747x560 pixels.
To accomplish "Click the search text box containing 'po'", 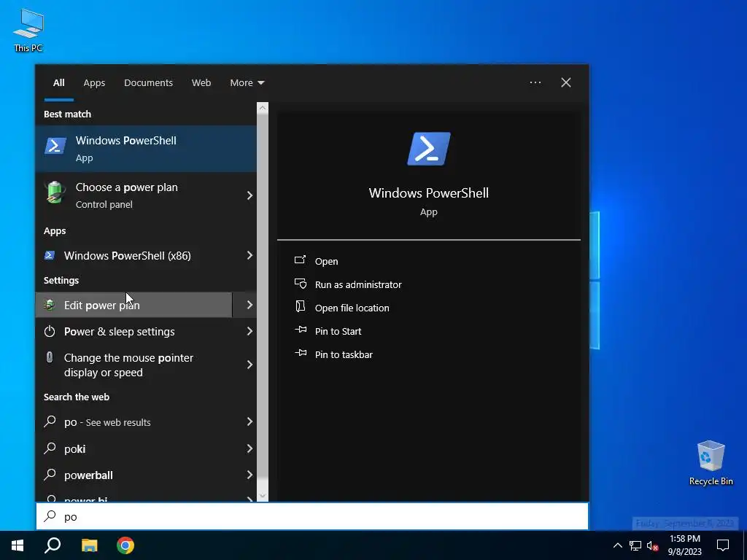I will tap(312, 516).
